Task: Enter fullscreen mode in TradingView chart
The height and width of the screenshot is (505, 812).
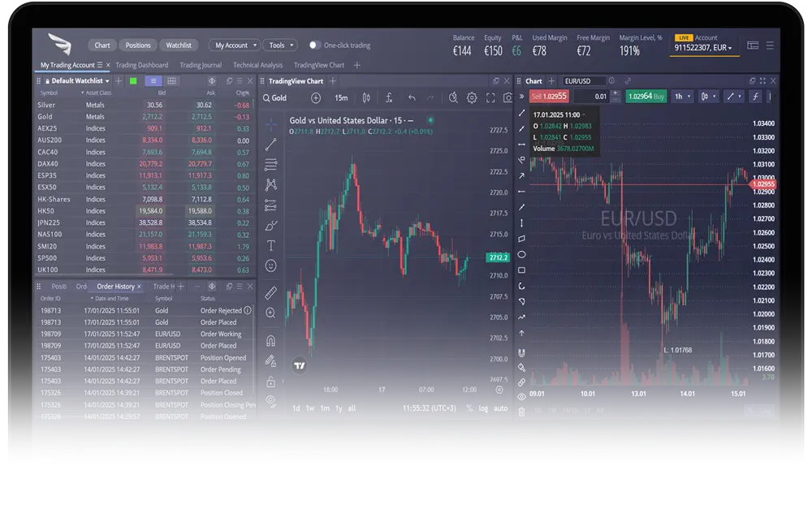Action: 490,98
